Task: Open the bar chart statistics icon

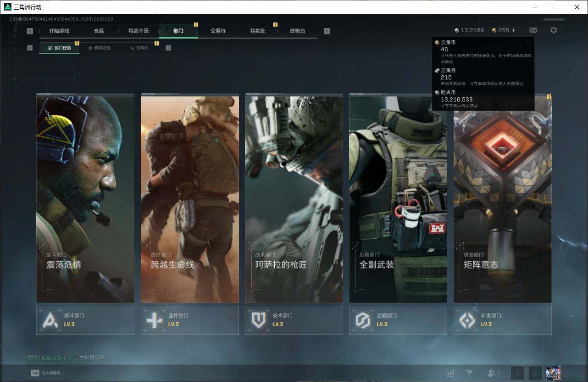Action: 450,373
